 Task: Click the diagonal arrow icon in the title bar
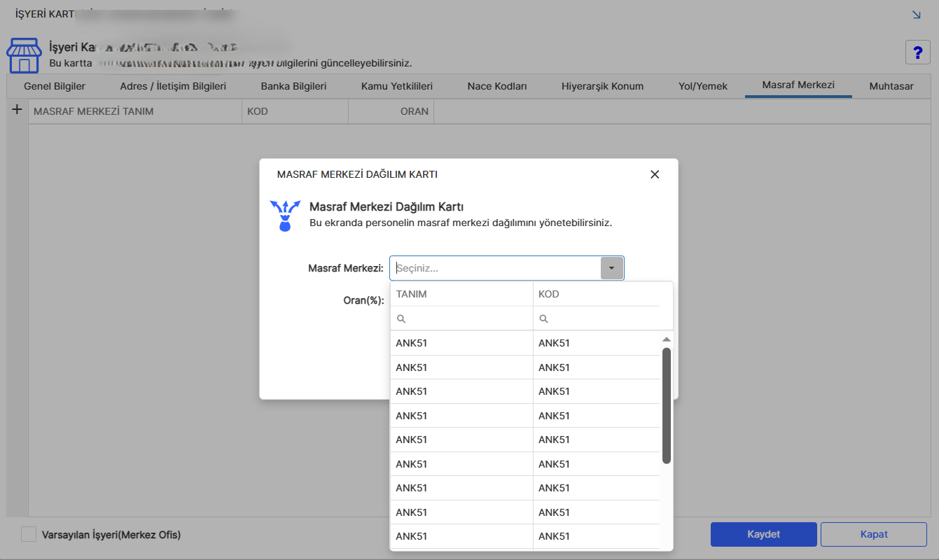pyautogui.click(x=917, y=15)
